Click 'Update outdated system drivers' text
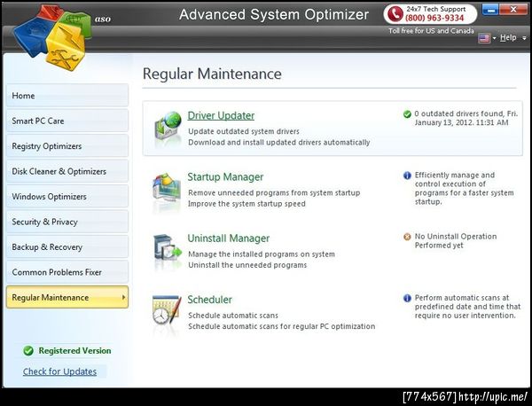This screenshot has height=406, width=532. (x=244, y=131)
